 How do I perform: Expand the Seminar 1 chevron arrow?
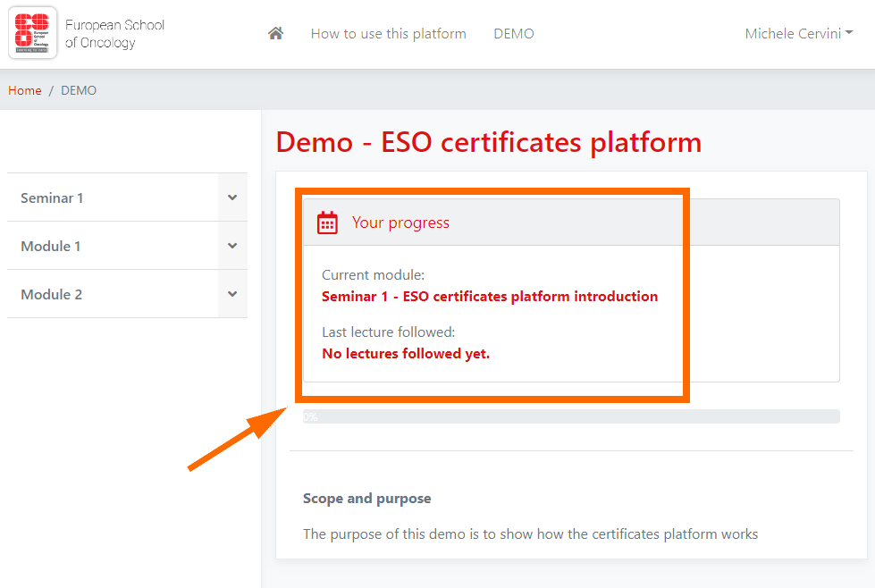232,197
